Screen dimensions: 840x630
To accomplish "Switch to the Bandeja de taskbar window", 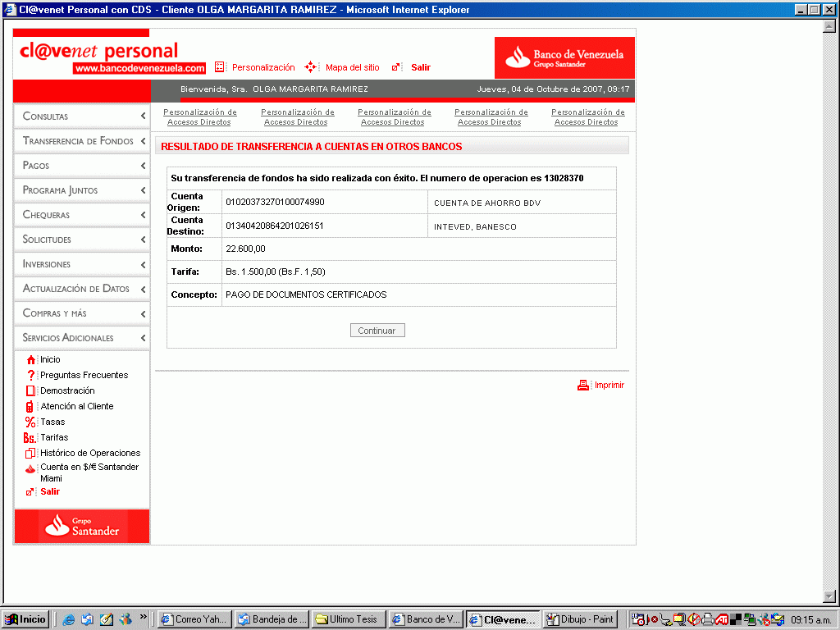I will (x=272, y=619).
